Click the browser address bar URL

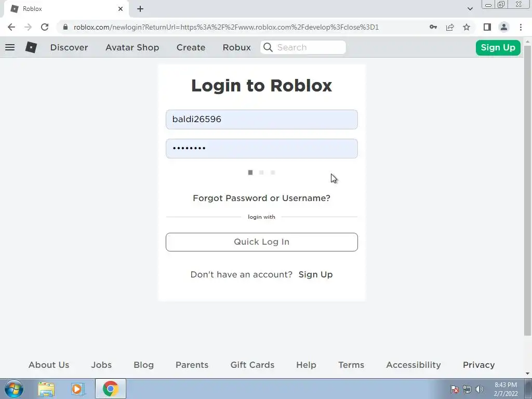[226, 27]
